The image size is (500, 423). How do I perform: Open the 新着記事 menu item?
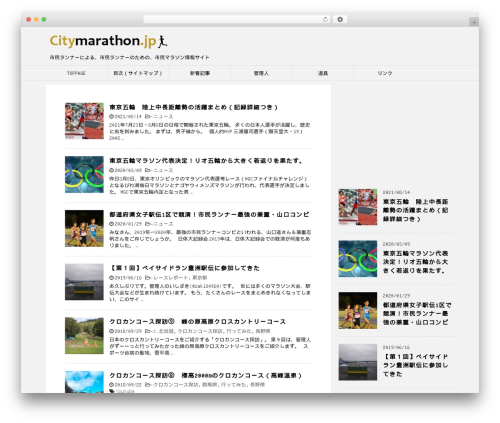(x=200, y=73)
